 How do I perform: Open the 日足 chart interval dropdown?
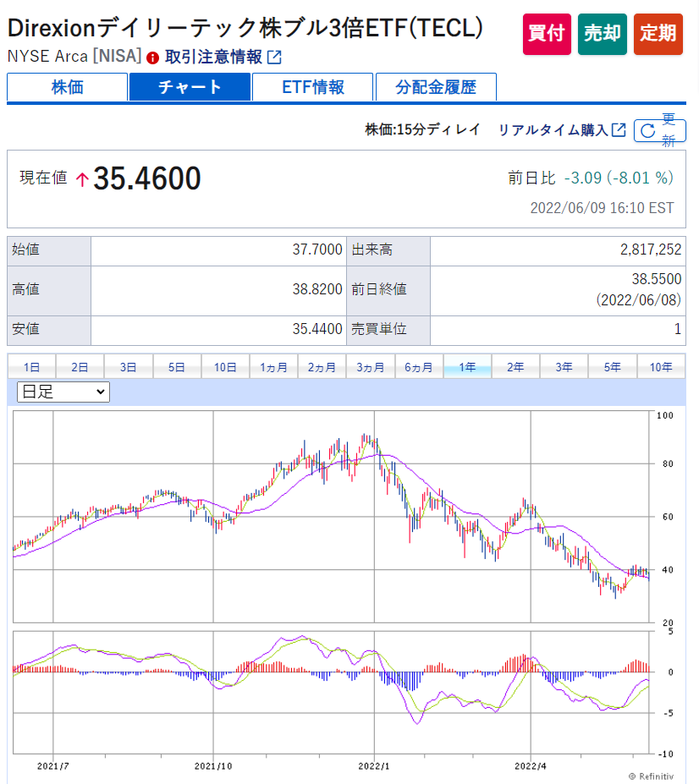click(x=63, y=392)
